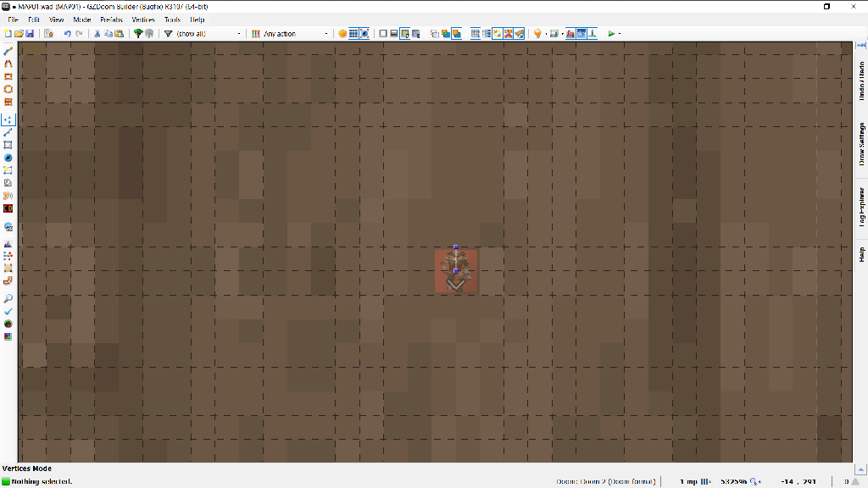Click the model rendering icon
The image size is (868, 488).
[x=554, y=34]
